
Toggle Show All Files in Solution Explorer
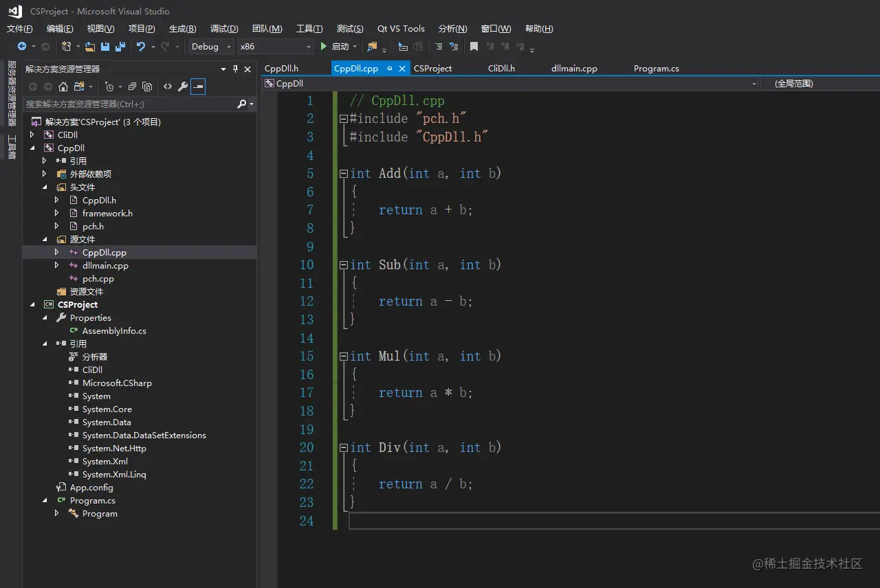147,87
